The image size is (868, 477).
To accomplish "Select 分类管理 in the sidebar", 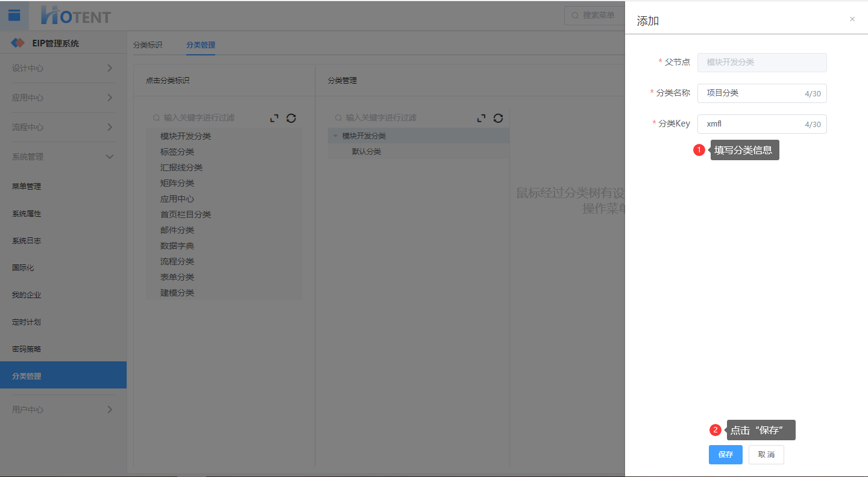I will pyautogui.click(x=63, y=375).
